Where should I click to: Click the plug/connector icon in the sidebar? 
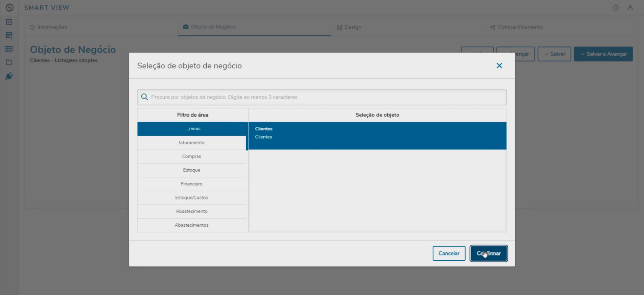tap(9, 76)
